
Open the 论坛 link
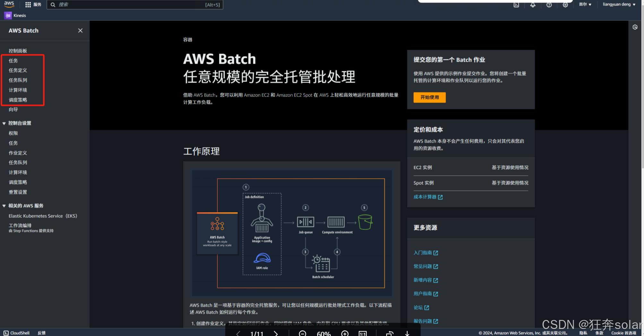(418, 307)
